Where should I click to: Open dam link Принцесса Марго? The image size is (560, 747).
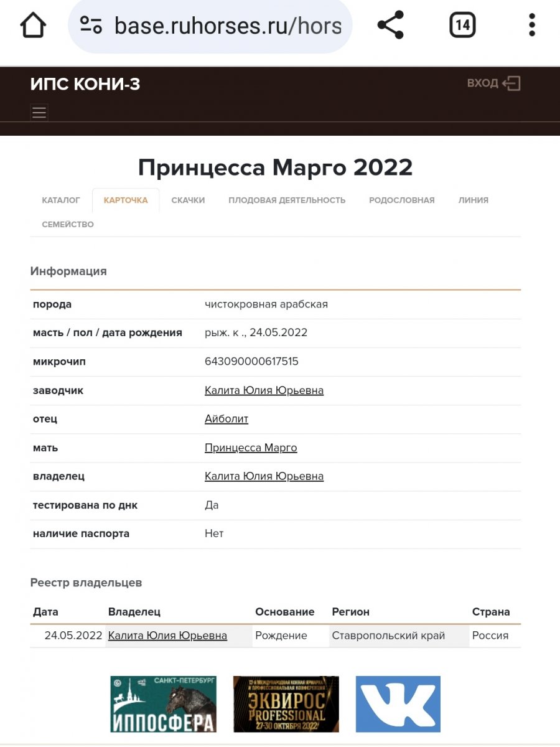click(x=251, y=448)
